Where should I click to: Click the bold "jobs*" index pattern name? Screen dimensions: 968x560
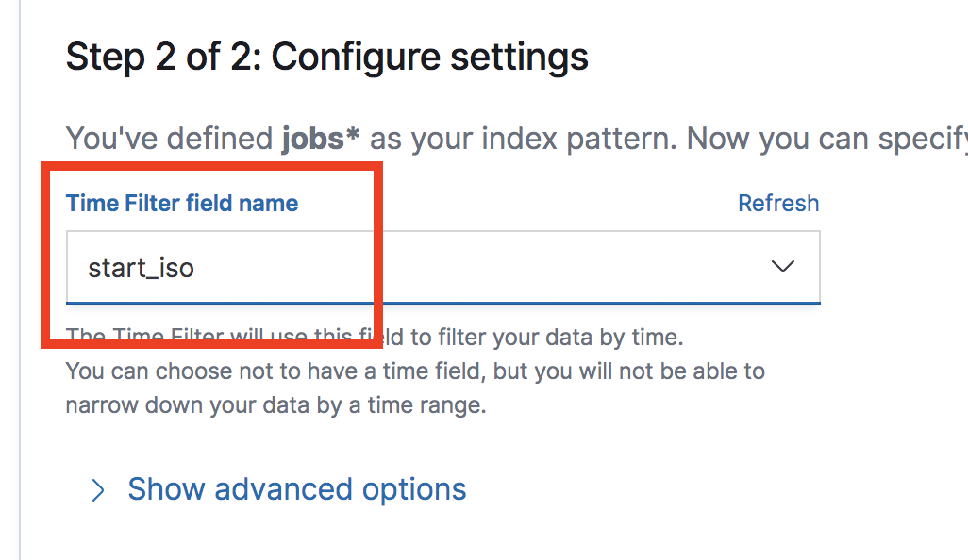(x=321, y=139)
